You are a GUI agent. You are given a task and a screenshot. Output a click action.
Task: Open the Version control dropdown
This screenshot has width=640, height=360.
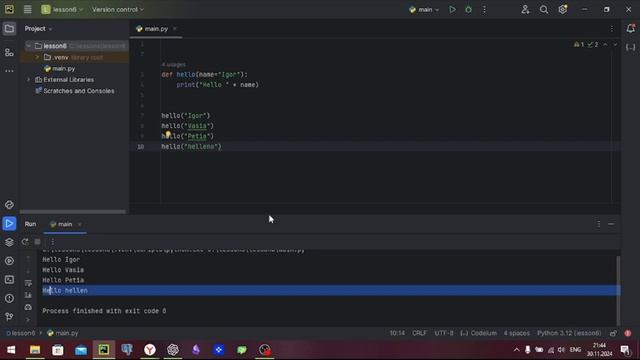click(x=118, y=9)
